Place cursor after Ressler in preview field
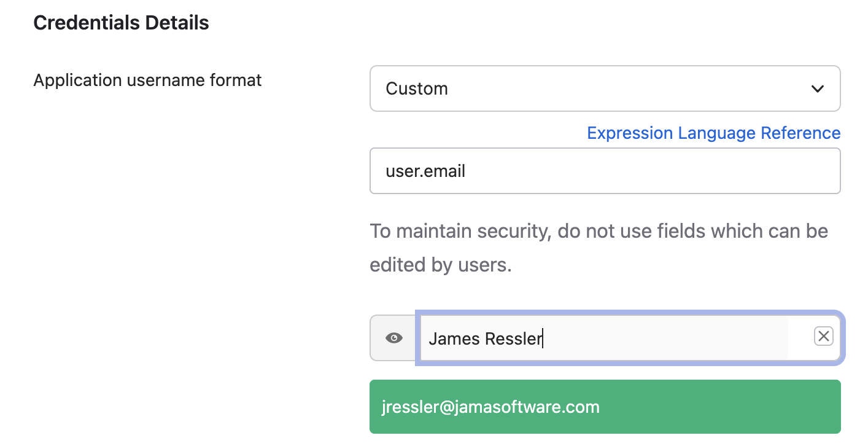 [x=543, y=338]
